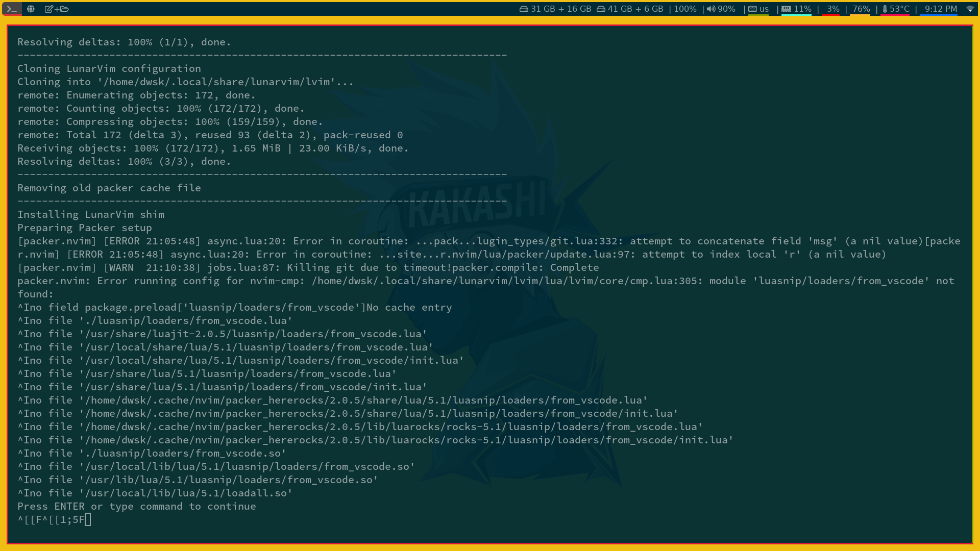The image size is (980, 551).
Task: Click the Press ENTER prompt line
Action: click(x=136, y=506)
